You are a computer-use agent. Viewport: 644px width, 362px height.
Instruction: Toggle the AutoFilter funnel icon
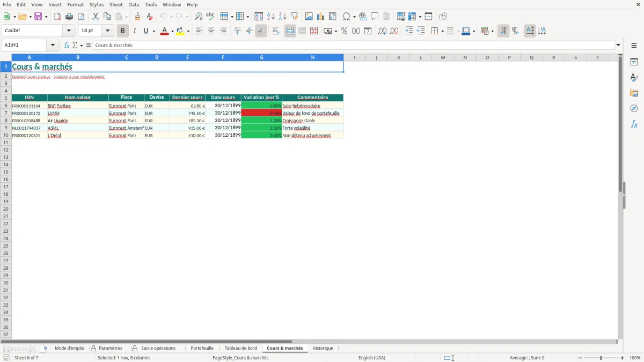tap(295, 17)
